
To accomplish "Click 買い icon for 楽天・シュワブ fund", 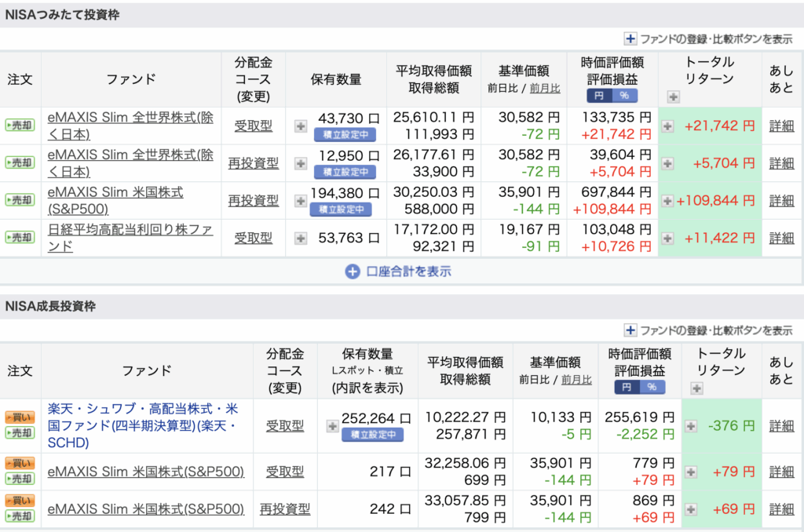I will (20, 418).
